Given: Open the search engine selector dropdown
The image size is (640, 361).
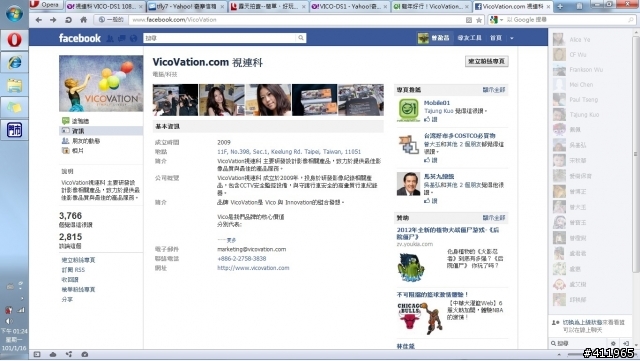Looking at the screenshot, I should 496,20.
